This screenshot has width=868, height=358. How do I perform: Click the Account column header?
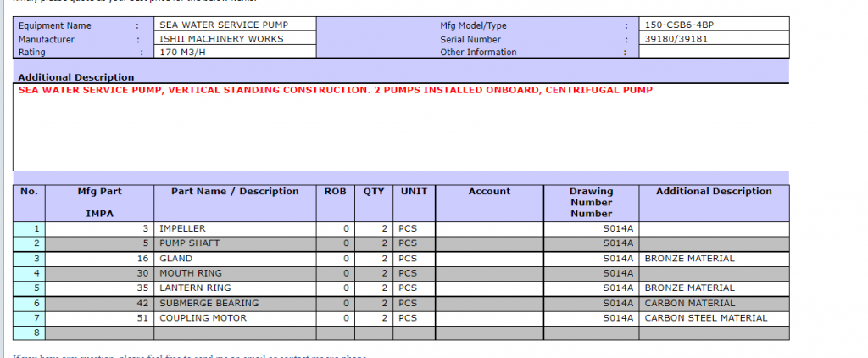[489, 192]
